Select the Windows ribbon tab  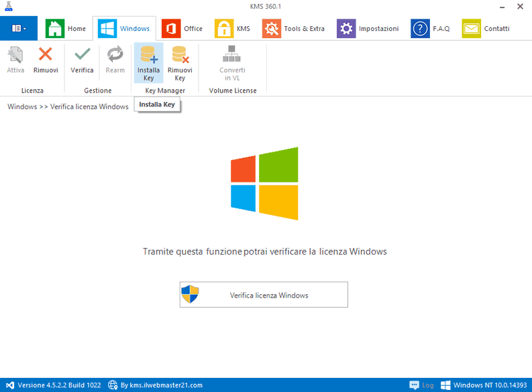124,28
